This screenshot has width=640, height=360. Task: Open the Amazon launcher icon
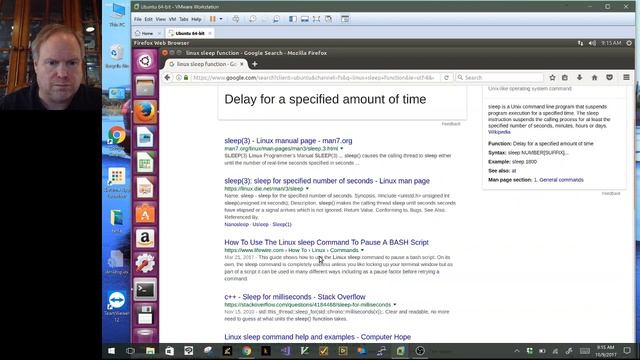145,238
